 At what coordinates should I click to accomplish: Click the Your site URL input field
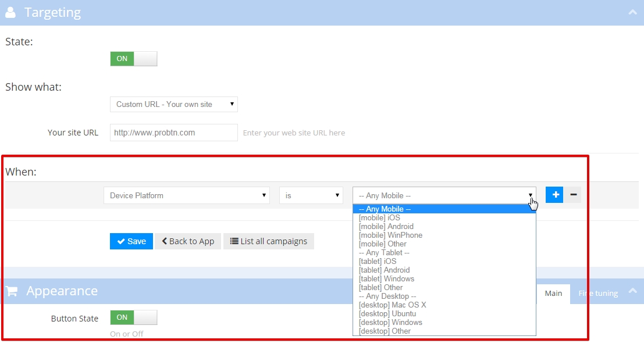[173, 133]
